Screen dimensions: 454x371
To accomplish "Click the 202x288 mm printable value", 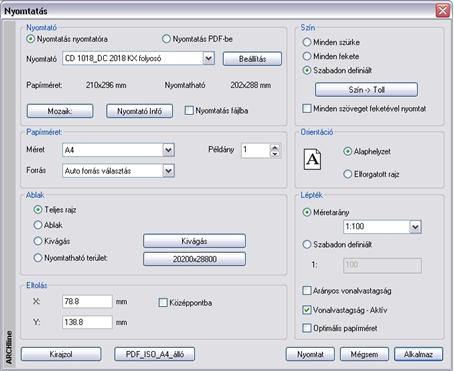I will click(251, 85).
